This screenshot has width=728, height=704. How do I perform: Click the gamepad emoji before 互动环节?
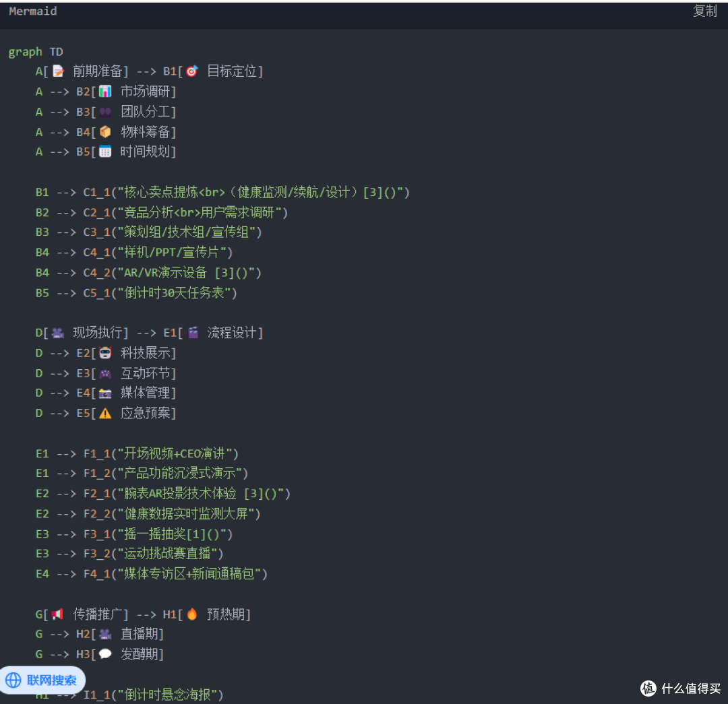pos(105,373)
